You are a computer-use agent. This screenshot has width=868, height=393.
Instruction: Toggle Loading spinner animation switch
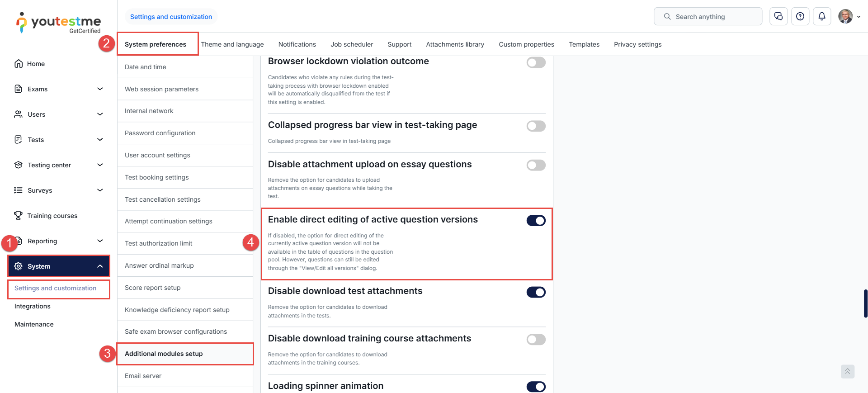(536, 387)
